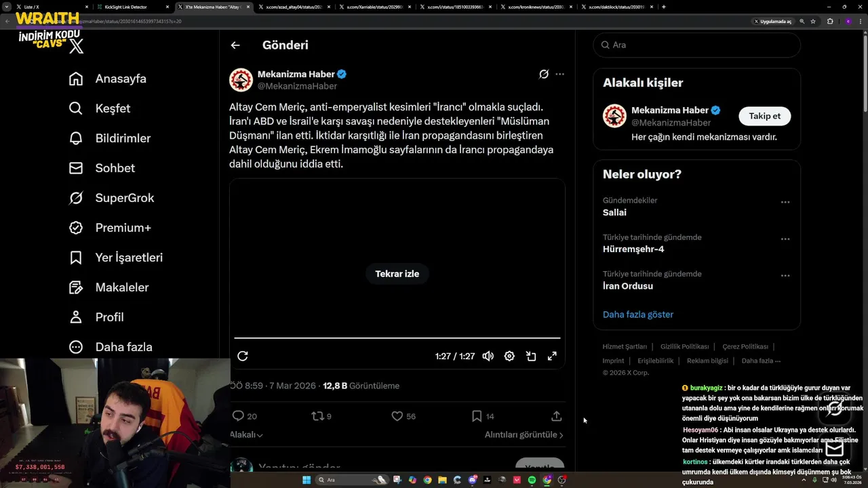
Task: Open the Windows Start menu
Action: coord(307,480)
